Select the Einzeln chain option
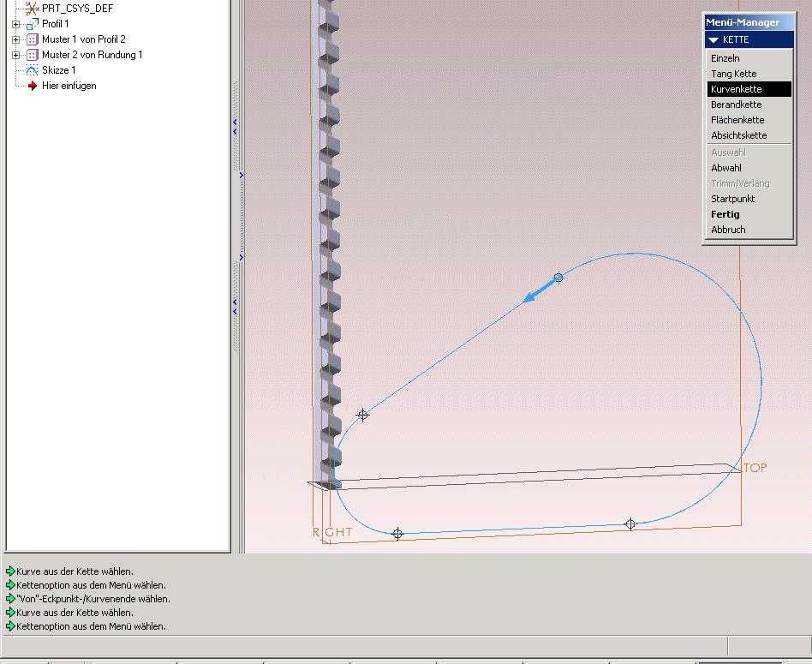Screen dimensions: 812x664 pos(725,58)
